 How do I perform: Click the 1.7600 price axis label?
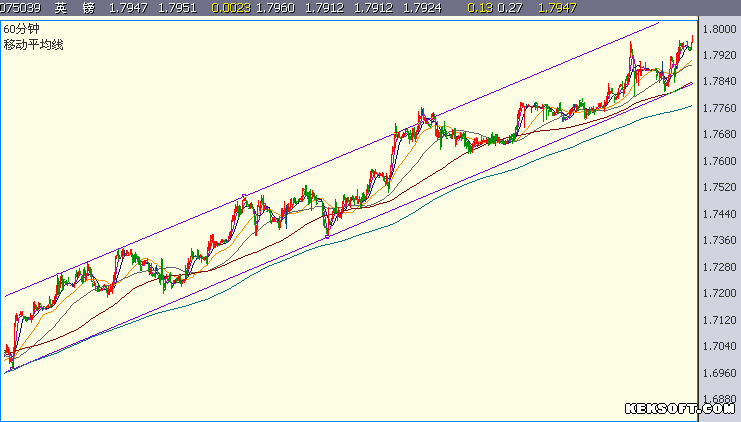coord(719,161)
